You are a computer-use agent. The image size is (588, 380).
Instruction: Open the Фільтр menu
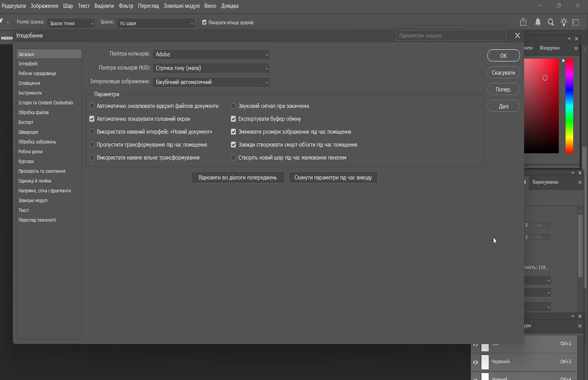pos(126,6)
